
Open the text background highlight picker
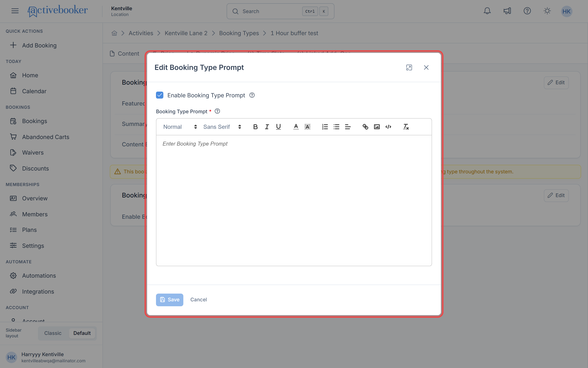[x=307, y=127]
